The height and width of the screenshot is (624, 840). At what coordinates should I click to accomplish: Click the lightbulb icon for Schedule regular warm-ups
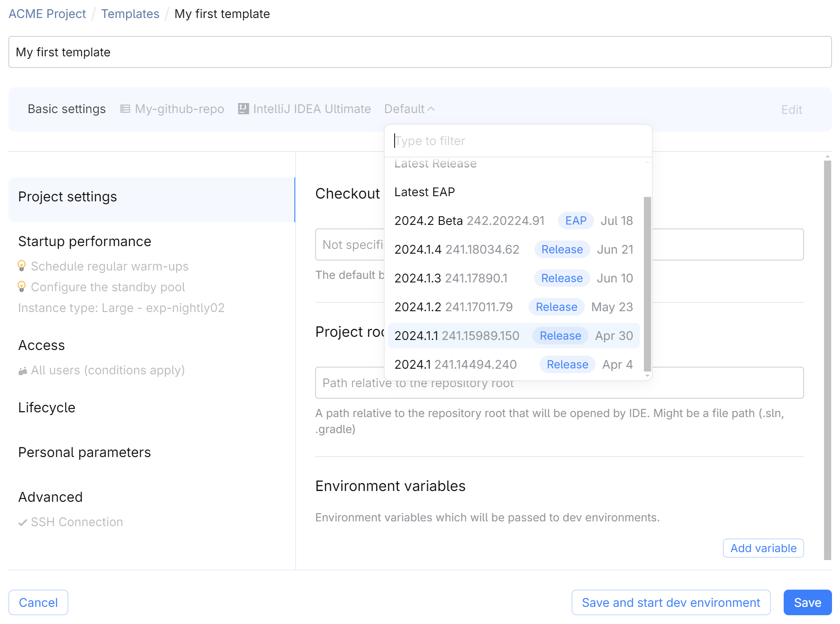[x=22, y=265]
